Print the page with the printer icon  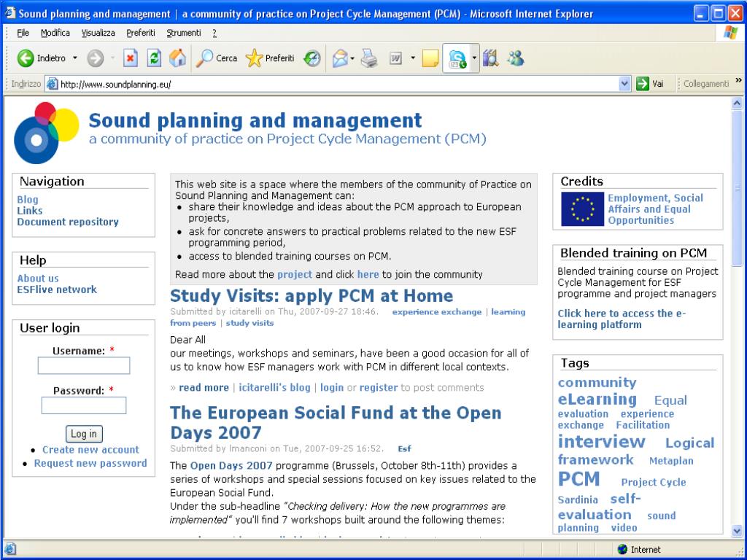tap(369, 58)
